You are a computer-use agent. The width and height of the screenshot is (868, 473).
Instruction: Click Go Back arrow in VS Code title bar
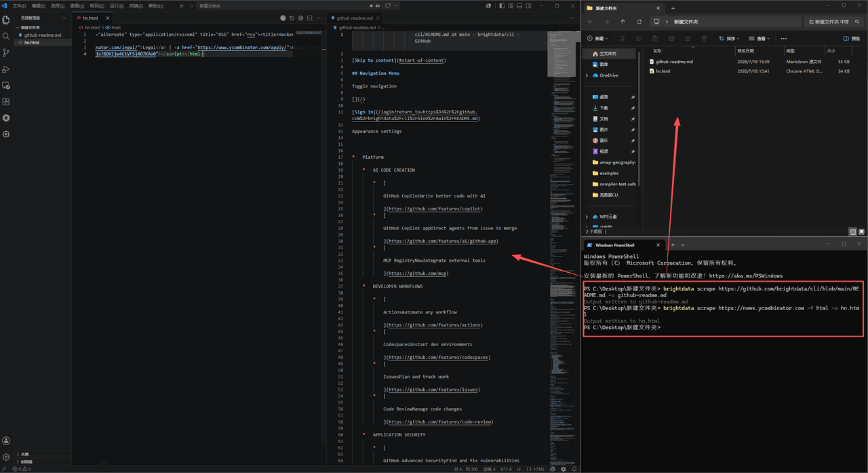[x=182, y=5]
